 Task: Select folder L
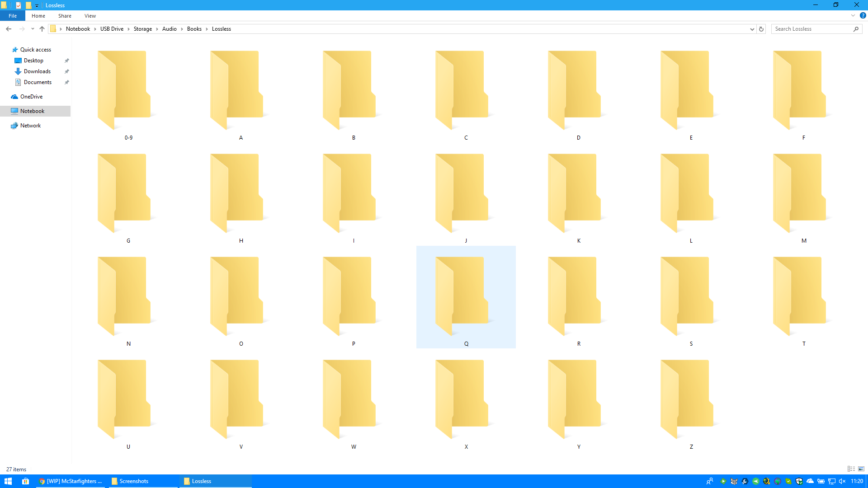coord(691,194)
